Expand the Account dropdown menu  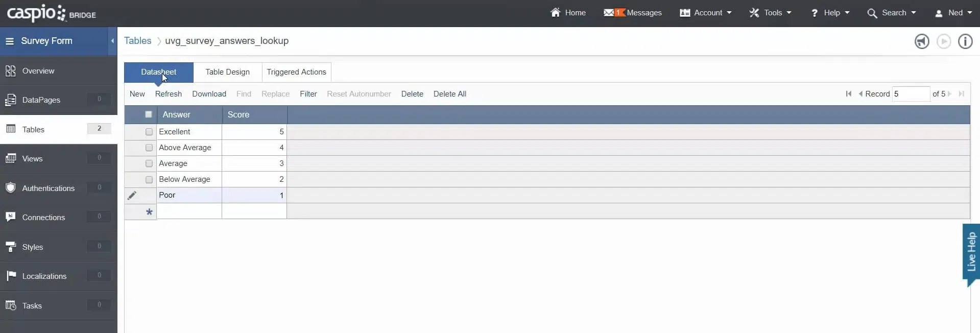[x=705, y=13]
